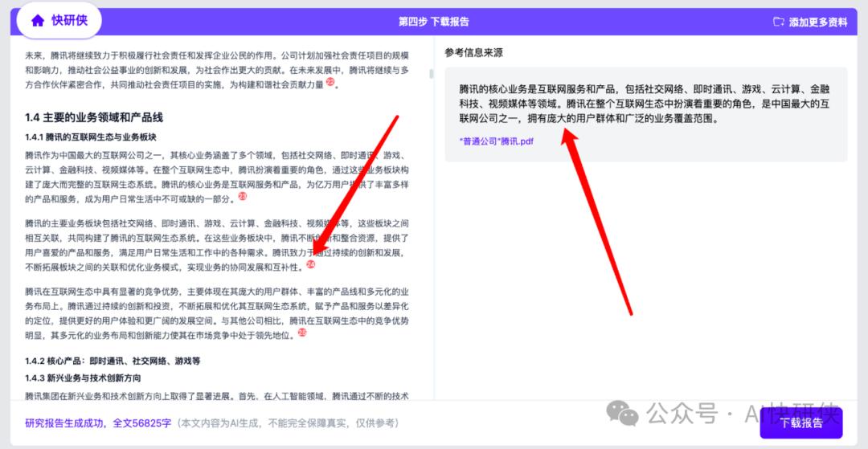The image size is (868, 449).
Task: Click subheading 1.4.2 核心产品：即时通讯、社交网络、游戏等
Action: pyautogui.click(x=113, y=361)
